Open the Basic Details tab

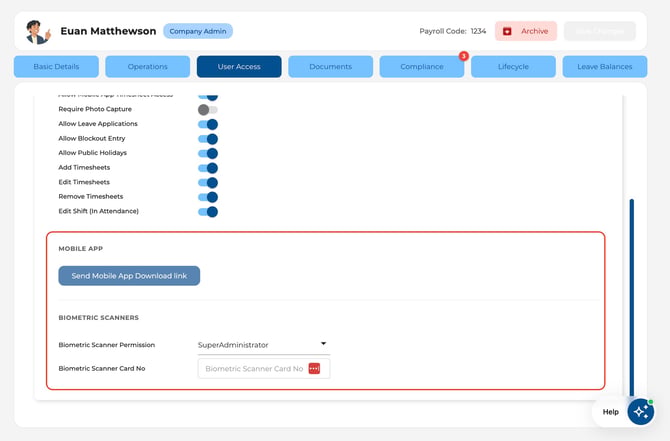[56, 67]
